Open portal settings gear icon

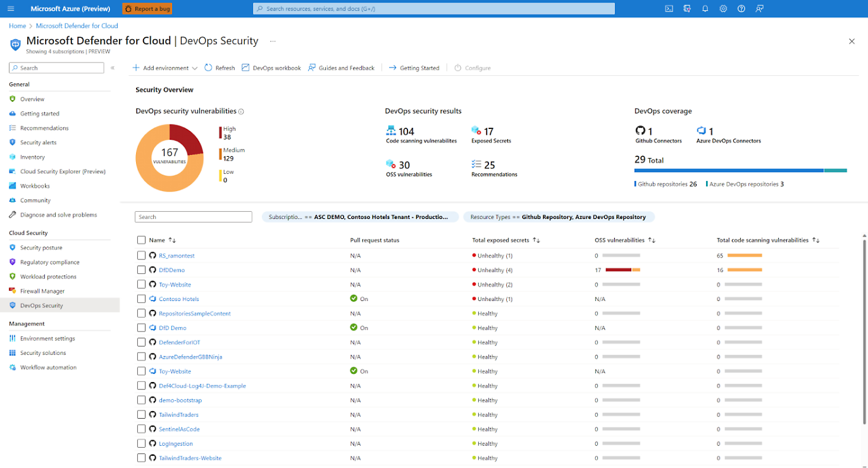pos(723,9)
